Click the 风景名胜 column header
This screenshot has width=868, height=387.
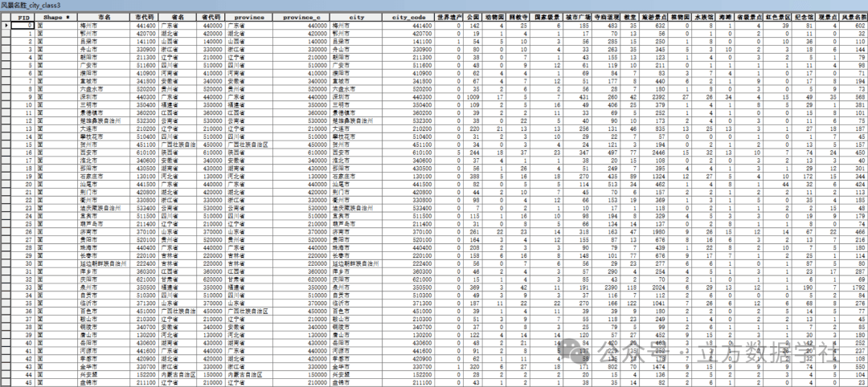point(853,18)
